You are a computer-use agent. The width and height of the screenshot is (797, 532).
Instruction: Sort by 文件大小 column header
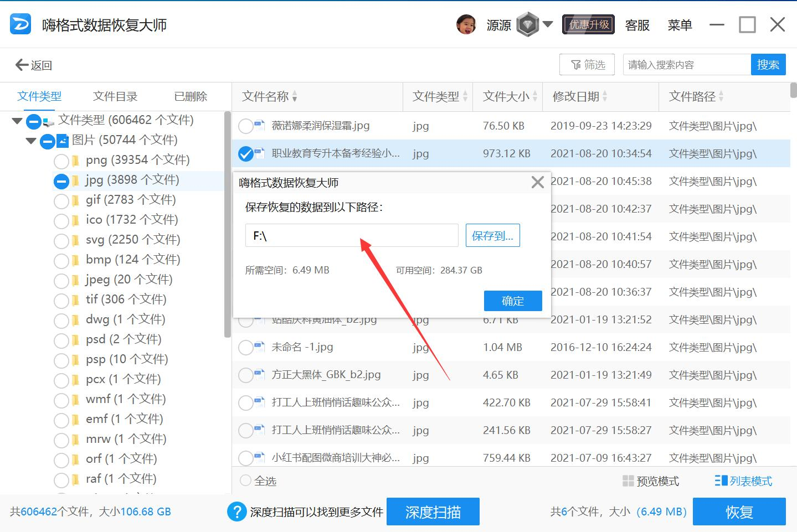(x=506, y=97)
